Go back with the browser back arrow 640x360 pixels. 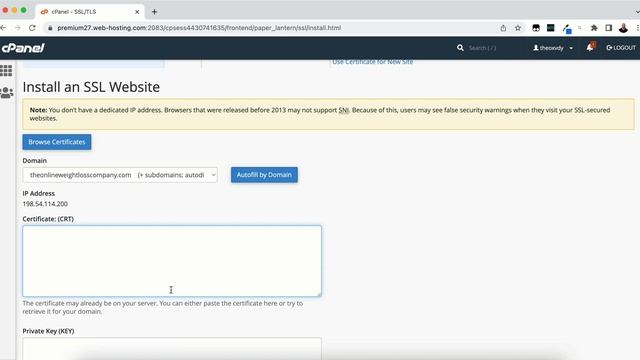3,28
